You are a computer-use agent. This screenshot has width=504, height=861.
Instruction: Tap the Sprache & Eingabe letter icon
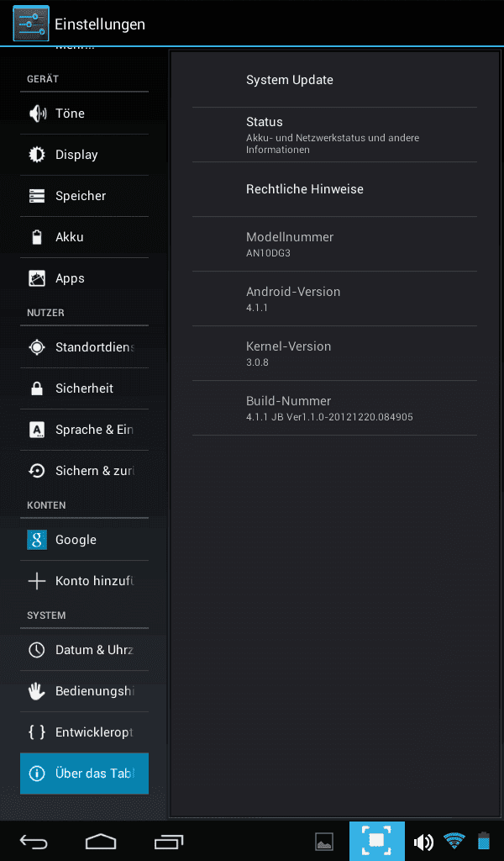tap(37, 430)
